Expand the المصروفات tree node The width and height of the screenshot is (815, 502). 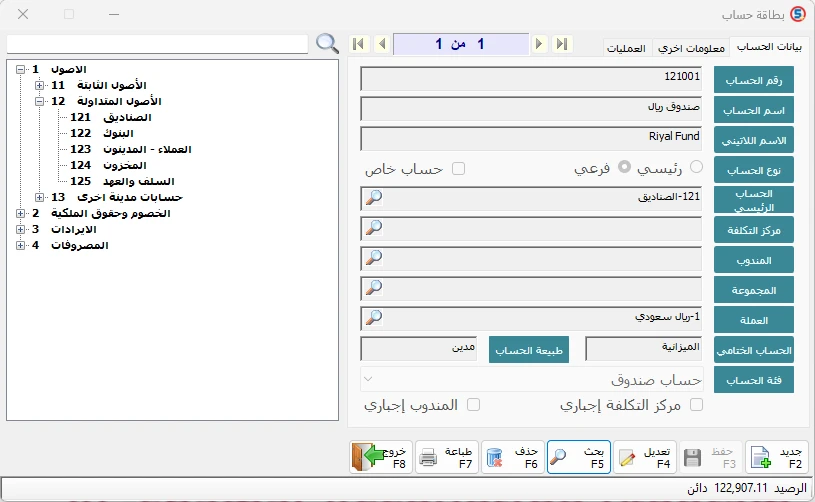coord(20,245)
